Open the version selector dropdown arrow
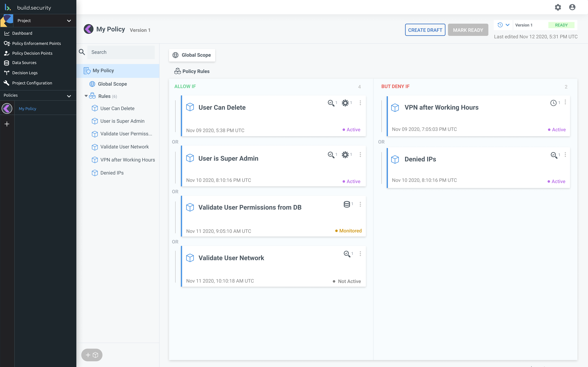The height and width of the screenshot is (367, 588). [508, 25]
